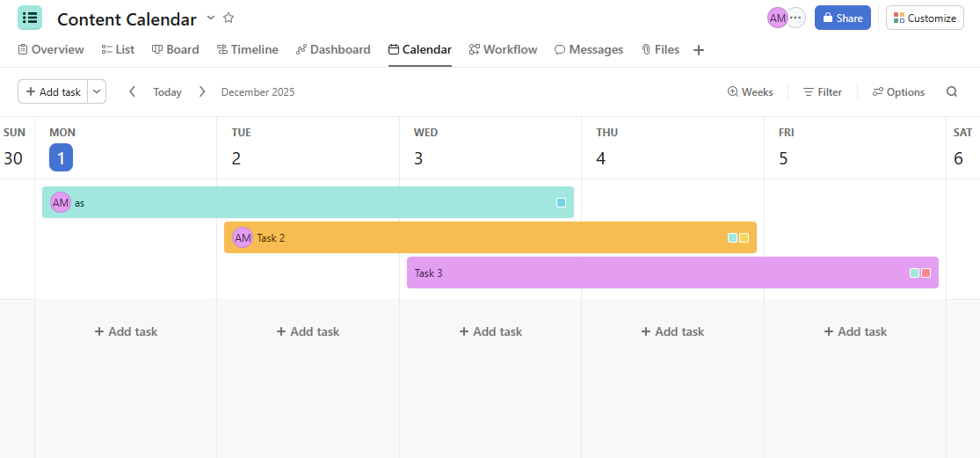This screenshot has width=980, height=458.
Task: Select Sunday 30 date header
Action: pos(13,158)
